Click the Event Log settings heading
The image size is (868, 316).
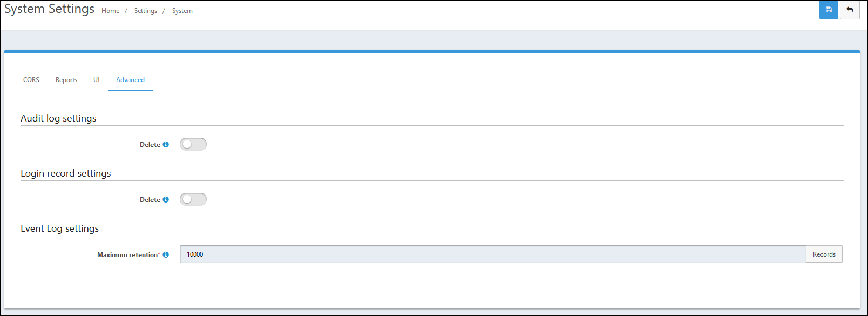pos(59,228)
